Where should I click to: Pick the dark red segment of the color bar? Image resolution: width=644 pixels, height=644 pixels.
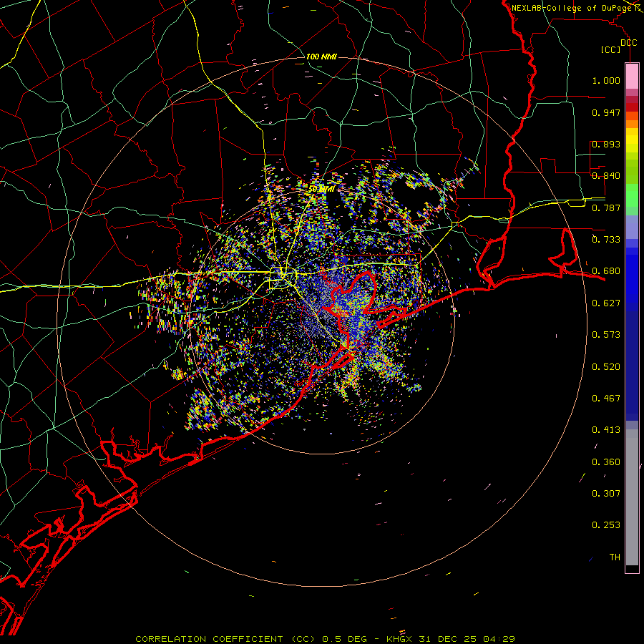click(x=632, y=107)
